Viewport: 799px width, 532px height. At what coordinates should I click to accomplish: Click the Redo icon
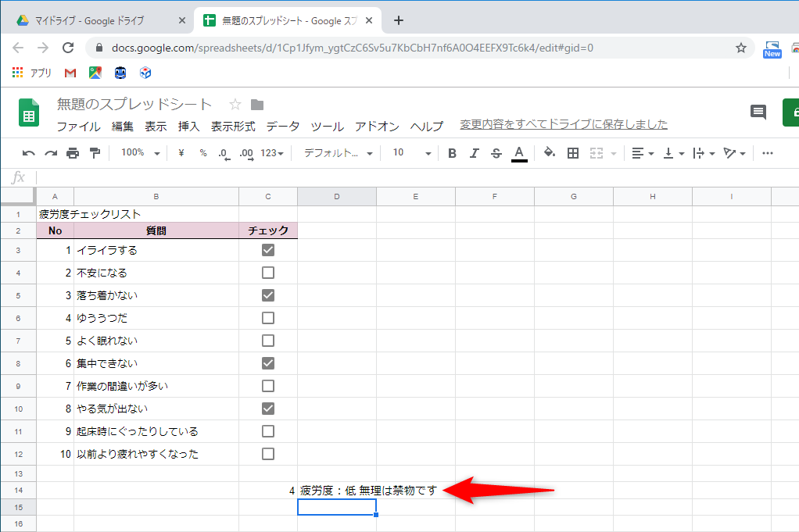[51, 153]
